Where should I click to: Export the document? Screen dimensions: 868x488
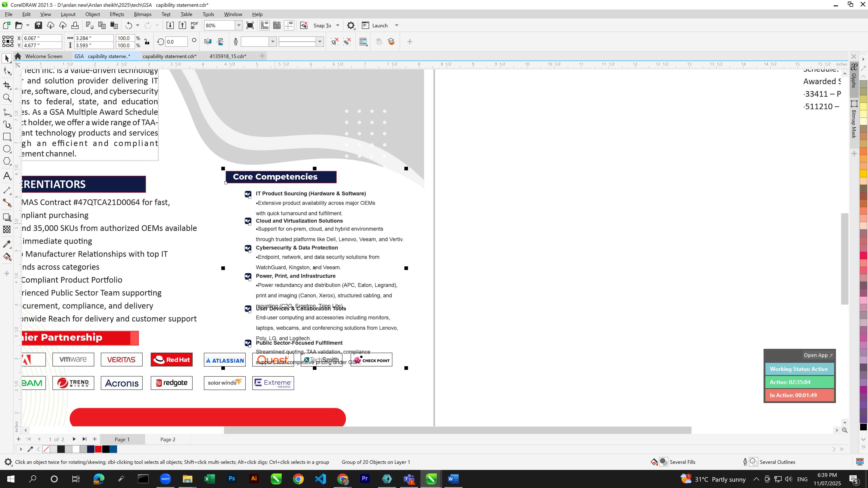pyautogui.click(x=182, y=25)
